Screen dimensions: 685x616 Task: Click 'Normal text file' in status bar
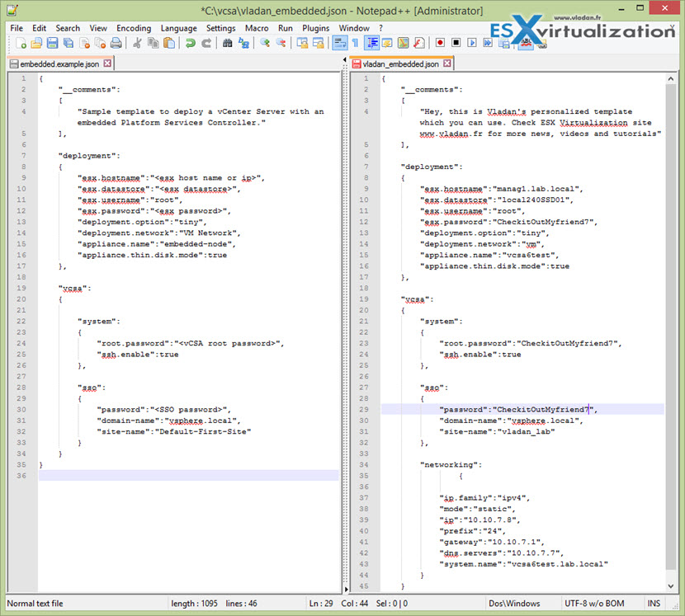click(x=35, y=604)
